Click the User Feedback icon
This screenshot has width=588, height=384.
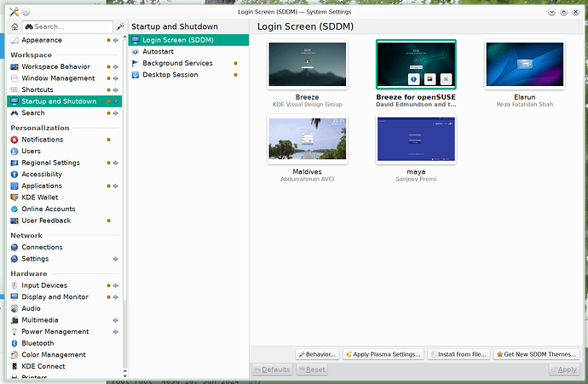coord(14,221)
